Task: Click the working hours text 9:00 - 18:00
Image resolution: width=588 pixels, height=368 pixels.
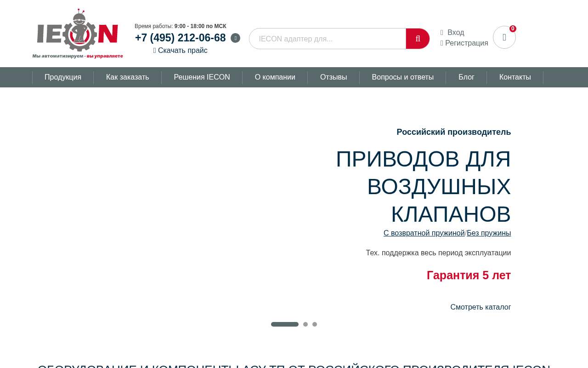Action: point(200,26)
